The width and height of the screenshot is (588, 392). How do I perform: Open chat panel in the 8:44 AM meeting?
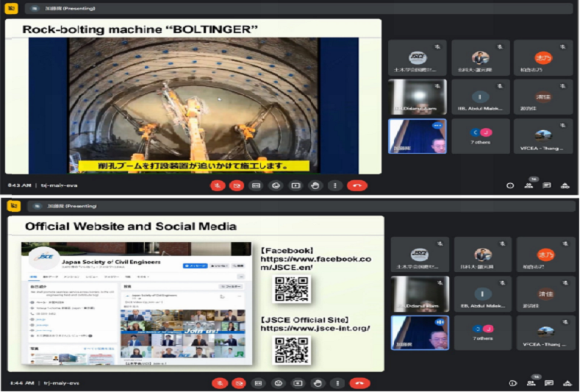[x=549, y=383]
